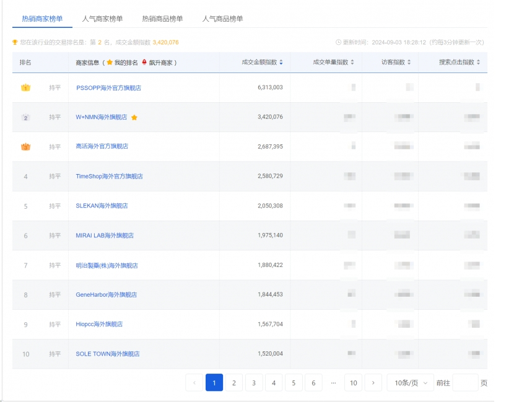
Task: Click the 我的排名 star legend icon
Action: tap(110, 62)
